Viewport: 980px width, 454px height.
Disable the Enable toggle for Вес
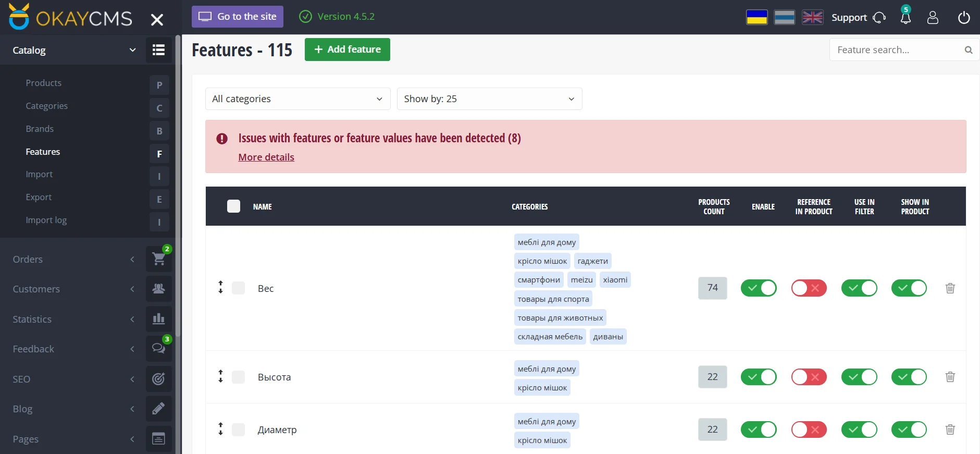pyautogui.click(x=759, y=288)
